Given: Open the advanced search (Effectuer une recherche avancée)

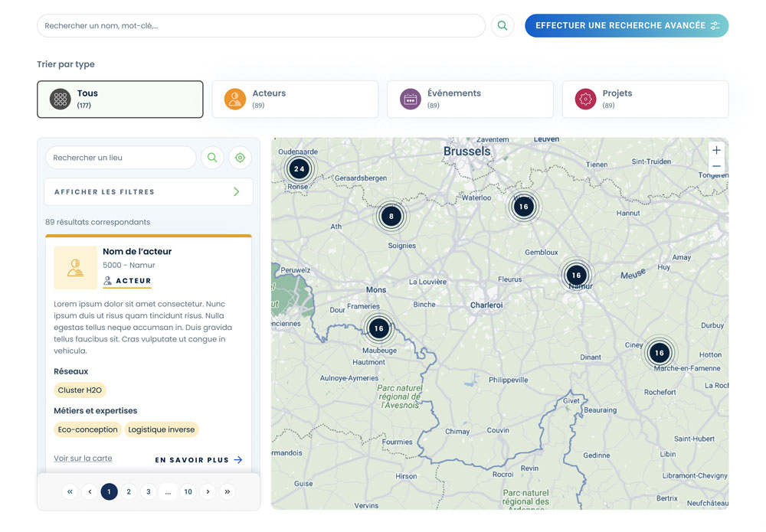Looking at the screenshot, I should point(627,25).
